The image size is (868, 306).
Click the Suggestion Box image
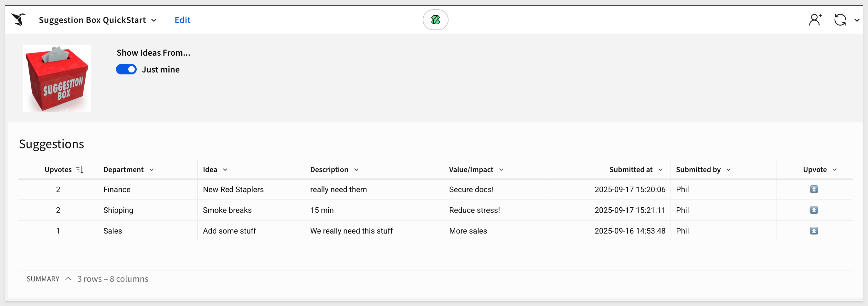pyautogui.click(x=57, y=78)
